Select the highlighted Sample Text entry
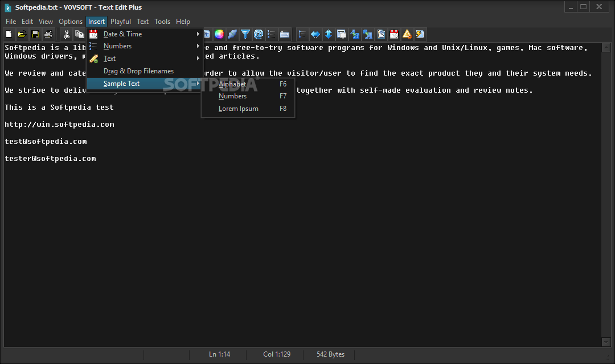Image resolution: width=615 pixels, height=364 pixels. pos(144,84)
